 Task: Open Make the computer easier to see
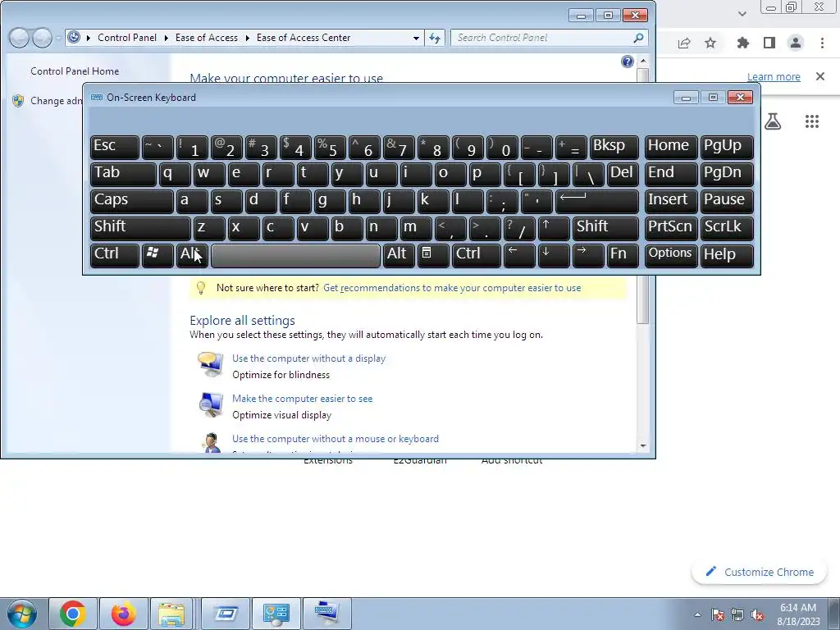pos(302,399)
